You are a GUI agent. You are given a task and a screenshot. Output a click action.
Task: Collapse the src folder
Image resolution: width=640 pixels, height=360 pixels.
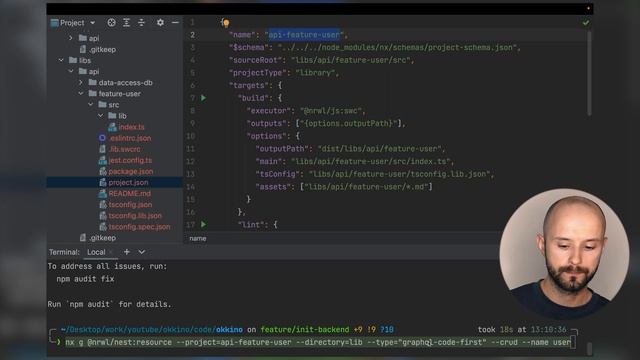91,104
